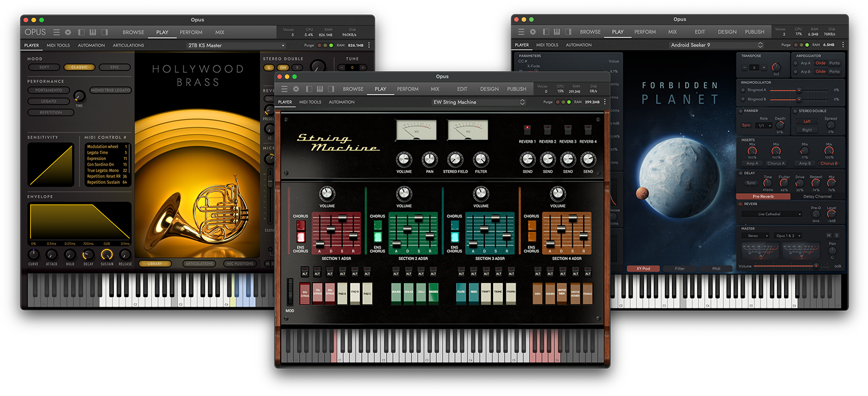This screenshot has height=396, width=868.
Task: Click the settings gear in Hollywood Brass toolbar
Action: coord(67,32)
